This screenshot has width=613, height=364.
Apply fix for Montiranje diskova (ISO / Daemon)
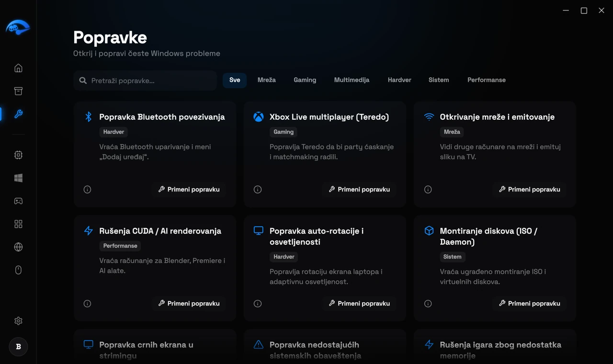point(529,303)
